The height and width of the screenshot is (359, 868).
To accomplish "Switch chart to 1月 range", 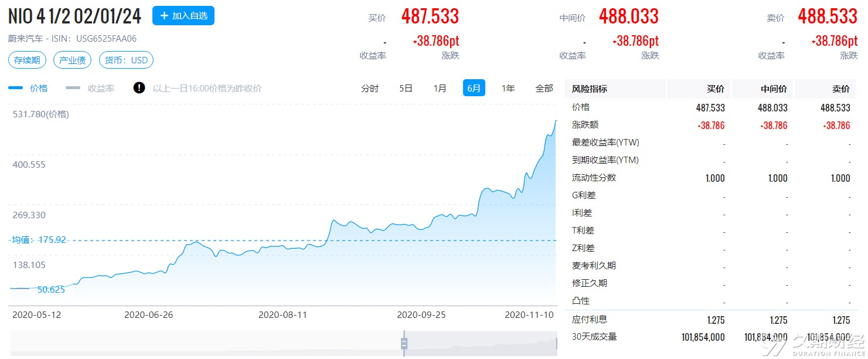I will pos(440,88).
